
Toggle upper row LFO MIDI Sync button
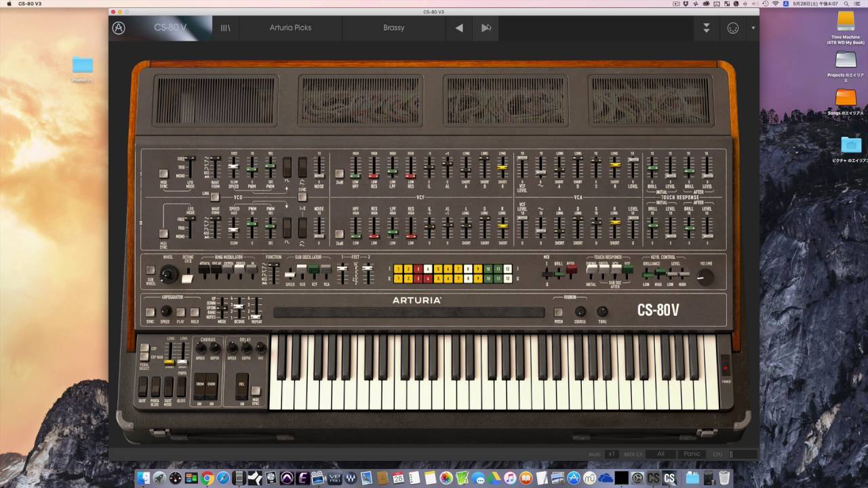click(x=163, y=174)
